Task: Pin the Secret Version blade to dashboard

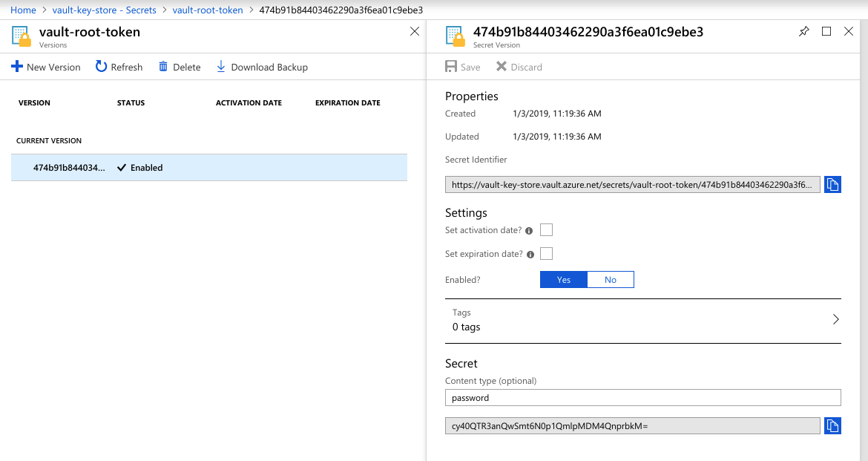Action: [803, 31]
